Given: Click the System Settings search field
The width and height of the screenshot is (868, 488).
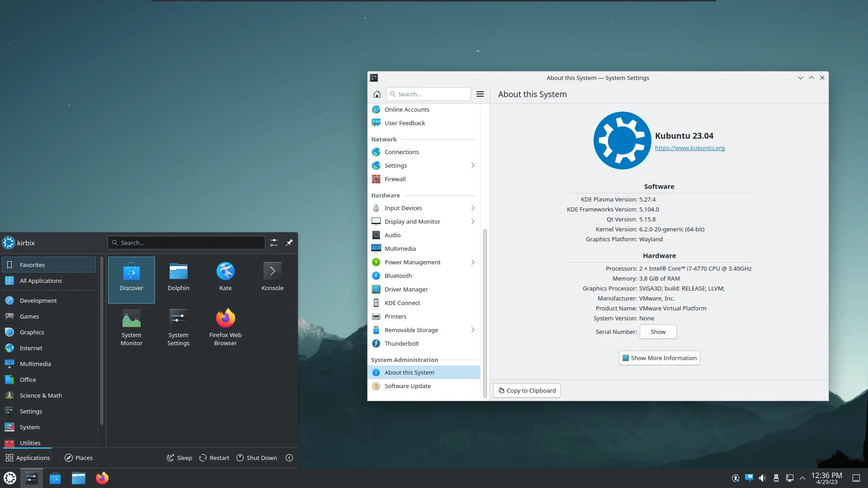Looking at the screenshot, I should [429, 94].
